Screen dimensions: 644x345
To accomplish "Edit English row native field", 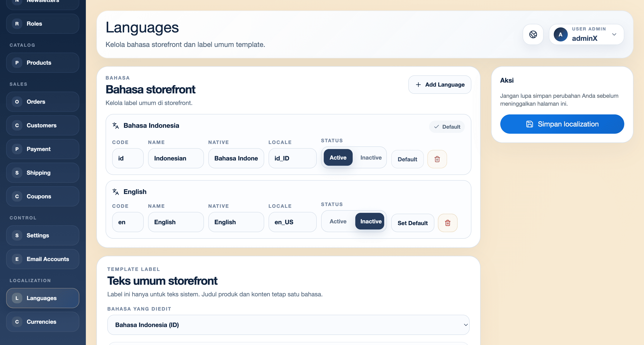I will (x=236, y=222).
